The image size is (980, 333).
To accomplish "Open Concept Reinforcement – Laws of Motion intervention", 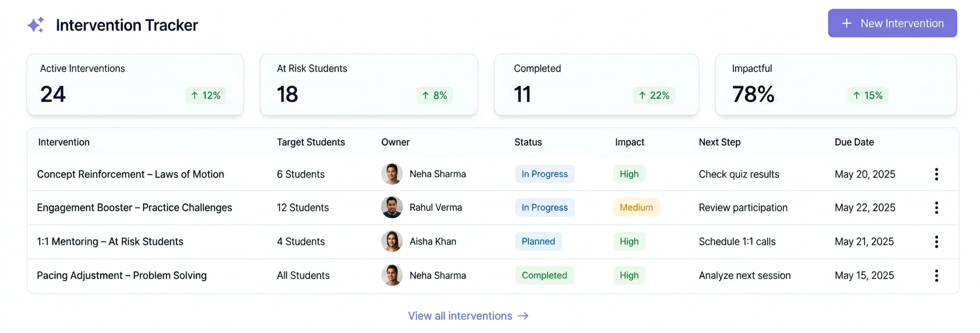I will (131, 174).
